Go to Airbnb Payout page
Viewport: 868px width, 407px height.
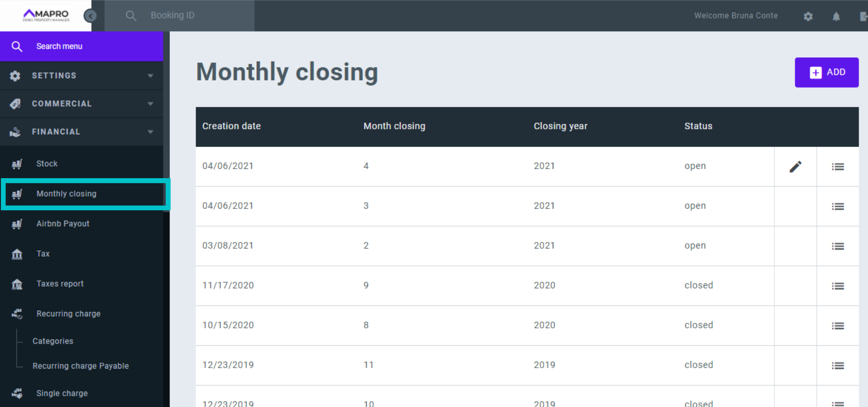pyautogui.click(x=63, y=223)
